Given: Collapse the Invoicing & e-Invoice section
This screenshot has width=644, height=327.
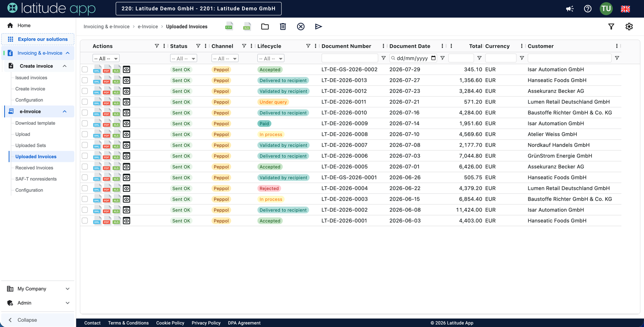Looking at the screenshot, I should 68,53.
